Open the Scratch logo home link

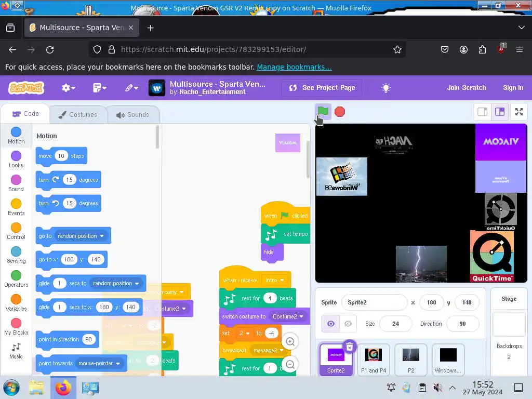(26, 88)
